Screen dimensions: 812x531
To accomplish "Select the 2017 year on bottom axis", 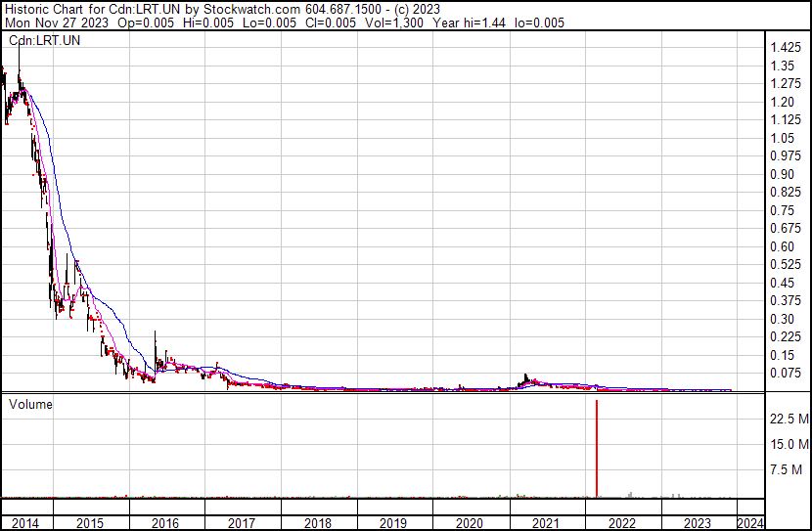I will [x=242, y=523].
